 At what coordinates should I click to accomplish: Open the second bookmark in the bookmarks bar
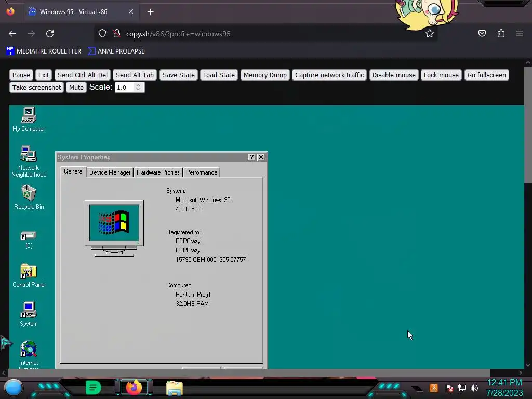pos(116,51)
